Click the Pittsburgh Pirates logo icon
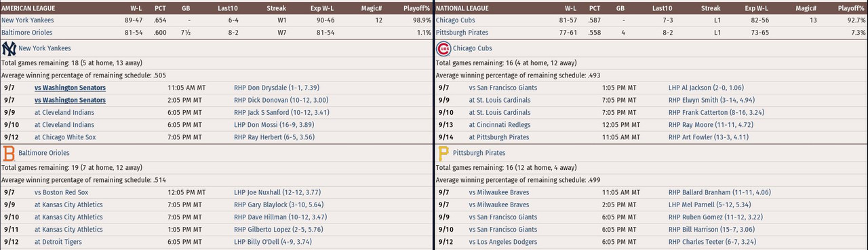868x250 pixels. click(x=443, y=153)
